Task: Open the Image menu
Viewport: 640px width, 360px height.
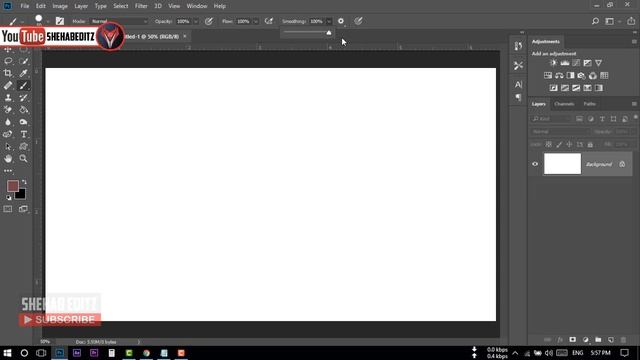Action: point(60,6)
